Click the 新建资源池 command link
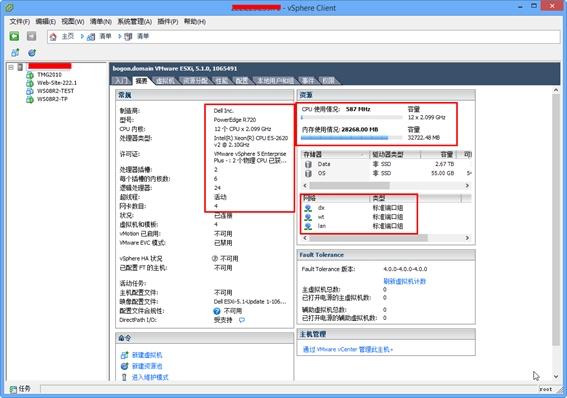This screenshot has height=398, width=567. click(x=147, y=366)
